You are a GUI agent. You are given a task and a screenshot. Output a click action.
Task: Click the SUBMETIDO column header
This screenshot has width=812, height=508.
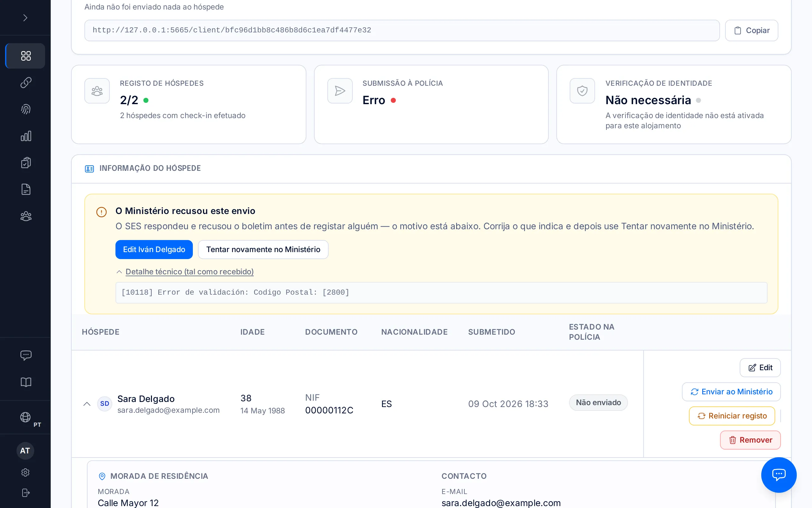[492, 332]
